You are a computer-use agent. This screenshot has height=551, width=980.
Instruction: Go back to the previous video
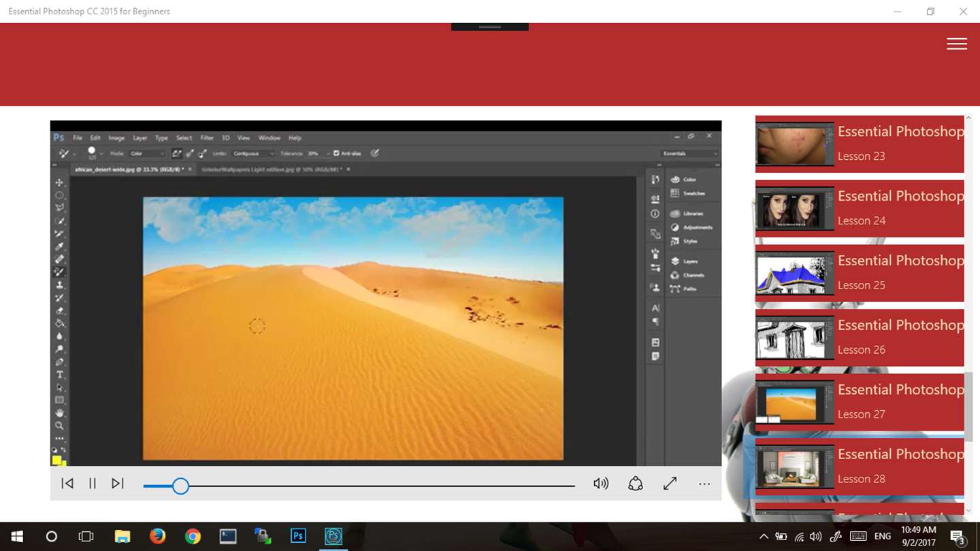pyautogui.click(x=67, y=484)
